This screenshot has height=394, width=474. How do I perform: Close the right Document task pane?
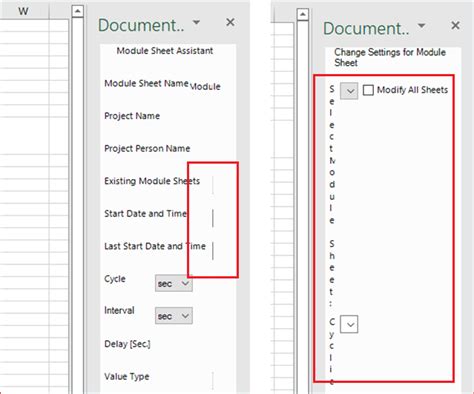tap(455, 25)
